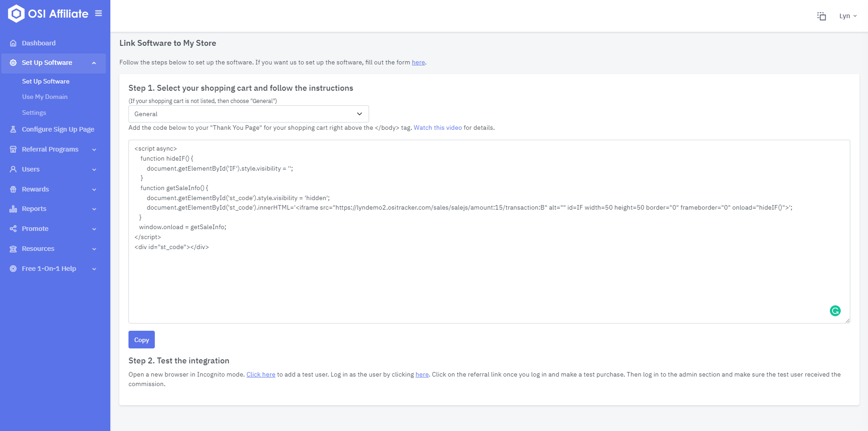Open the Rewards menu item
The image size is (868, 431).
tap(54, 189)
